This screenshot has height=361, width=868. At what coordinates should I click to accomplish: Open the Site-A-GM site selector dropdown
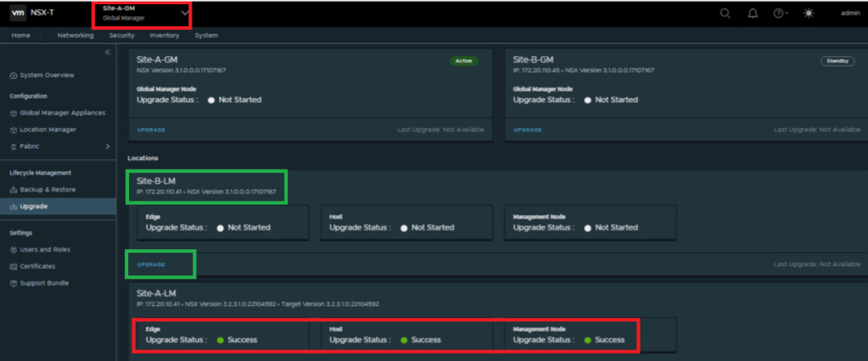tap(184, 13)
